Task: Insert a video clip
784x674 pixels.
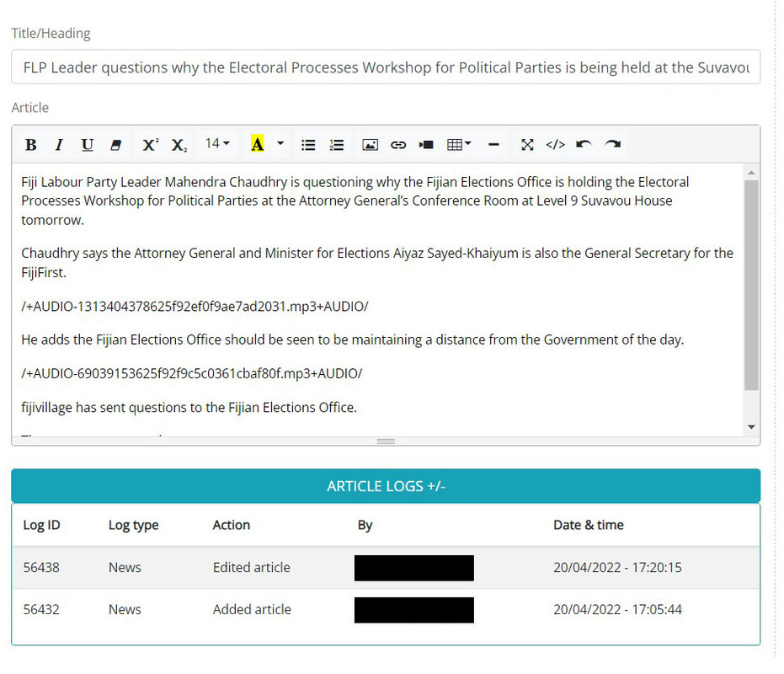Action: tap(426, 145)
